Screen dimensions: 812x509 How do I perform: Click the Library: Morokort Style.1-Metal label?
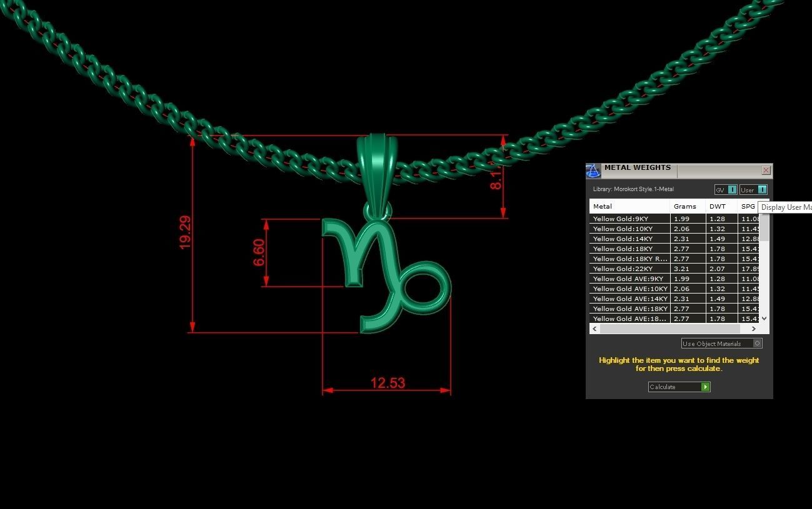point(633,189)
